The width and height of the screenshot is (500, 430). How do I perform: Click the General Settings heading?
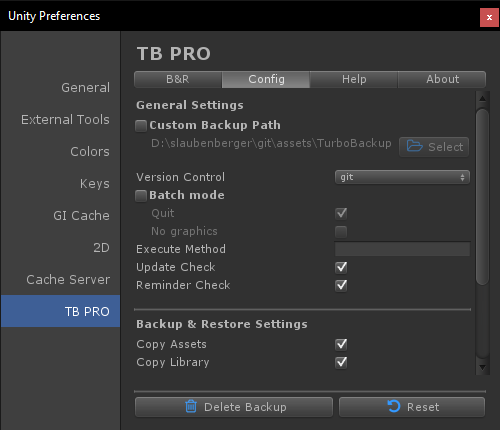point(190,105)
